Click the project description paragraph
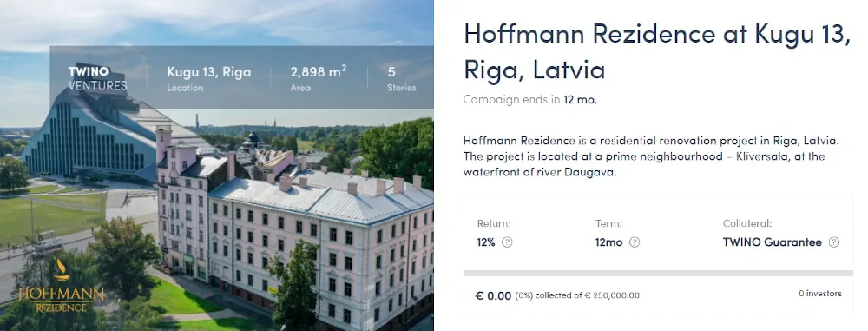 point(652,156)
